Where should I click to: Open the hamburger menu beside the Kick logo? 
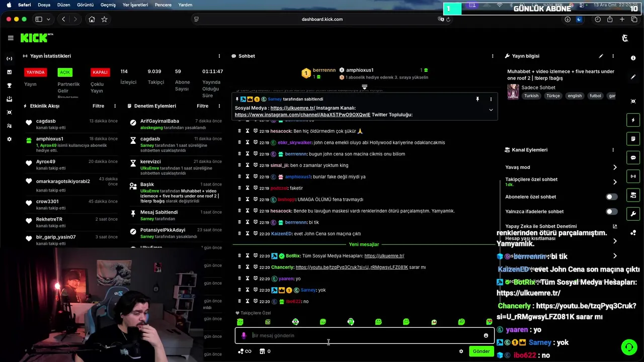tap(11, 38)
